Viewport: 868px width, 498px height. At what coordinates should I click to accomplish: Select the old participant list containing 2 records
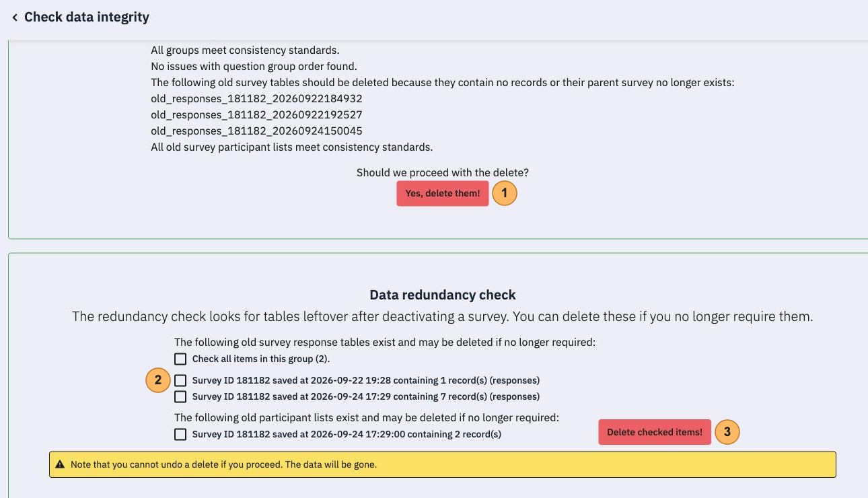click(180, 434)
